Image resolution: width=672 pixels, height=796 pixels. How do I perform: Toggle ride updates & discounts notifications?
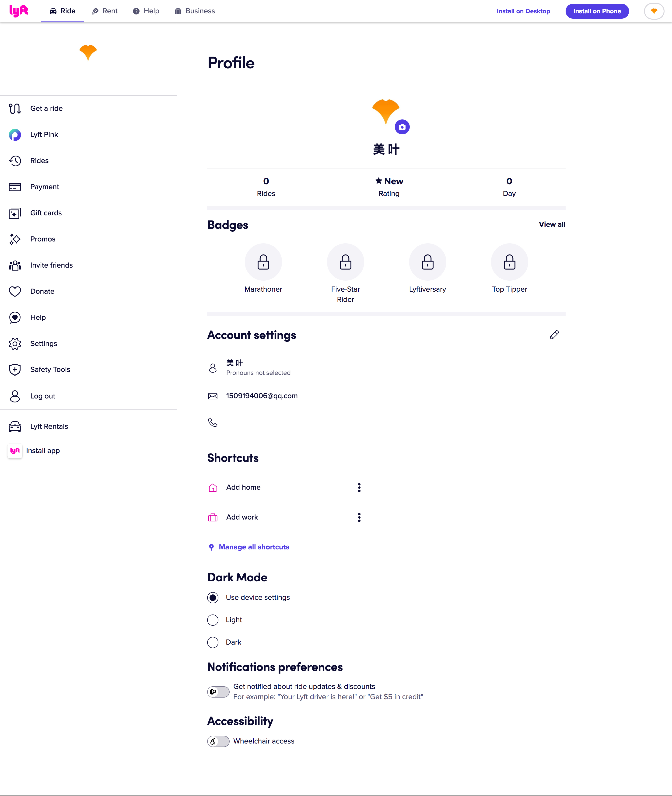[218, 692]
